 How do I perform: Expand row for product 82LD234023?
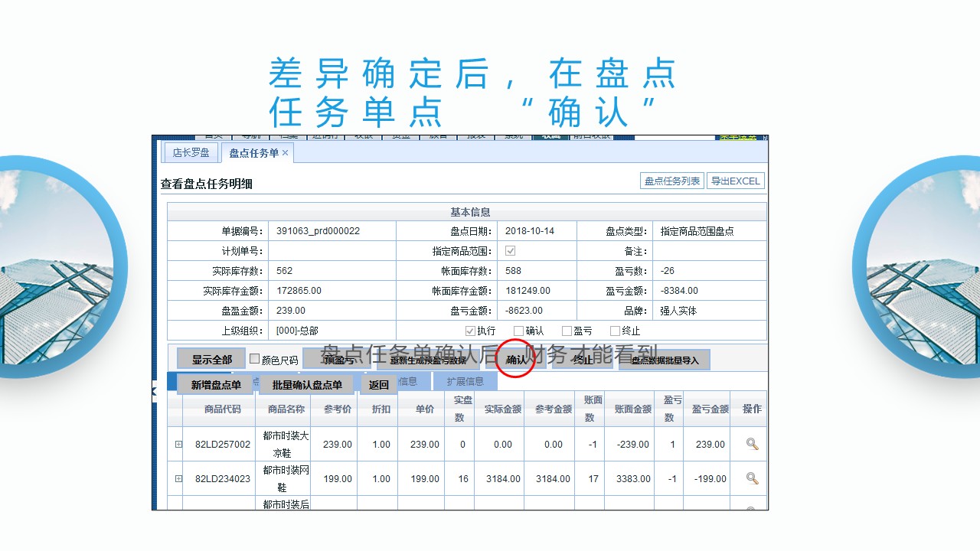click(178, 478)
